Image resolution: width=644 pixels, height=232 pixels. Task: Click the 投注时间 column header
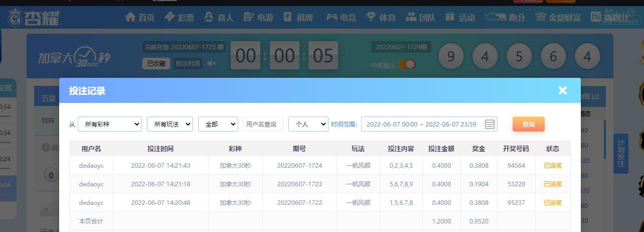[160, 149]
